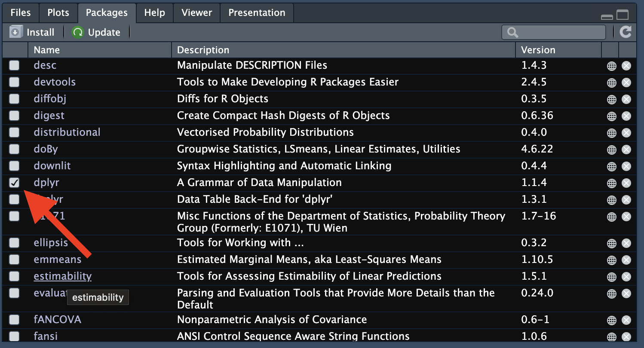This screenshot has height=348, width=644.
Task: Click the globe icon for doBy package
Action: 611,150
